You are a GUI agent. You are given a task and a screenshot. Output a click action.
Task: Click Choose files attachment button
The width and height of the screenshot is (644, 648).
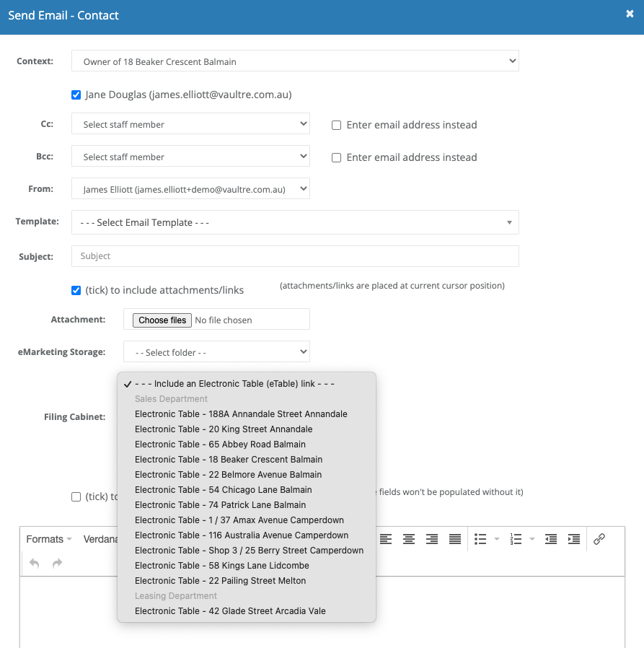click(x=162, y=320)
